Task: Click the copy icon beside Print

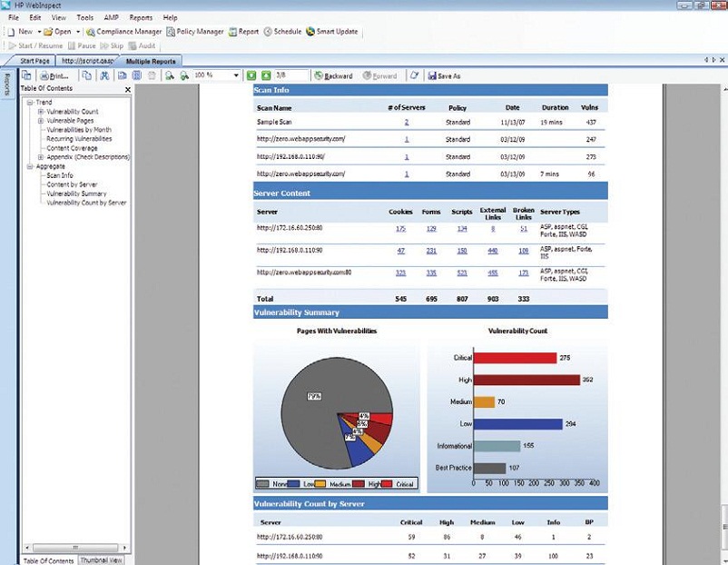Action: 87,75
